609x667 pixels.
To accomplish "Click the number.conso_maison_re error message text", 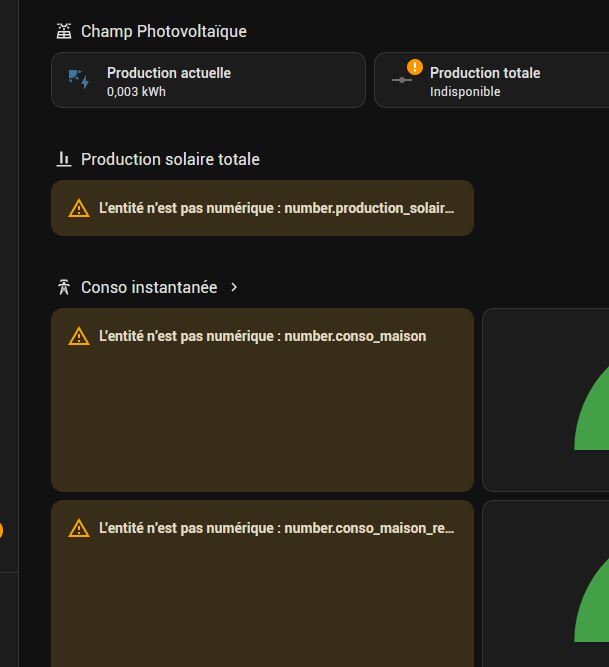I will (276, 528).
